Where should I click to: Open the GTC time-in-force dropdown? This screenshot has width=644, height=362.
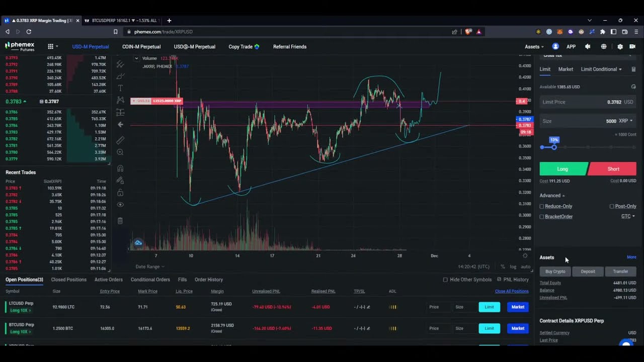[628, 216]
